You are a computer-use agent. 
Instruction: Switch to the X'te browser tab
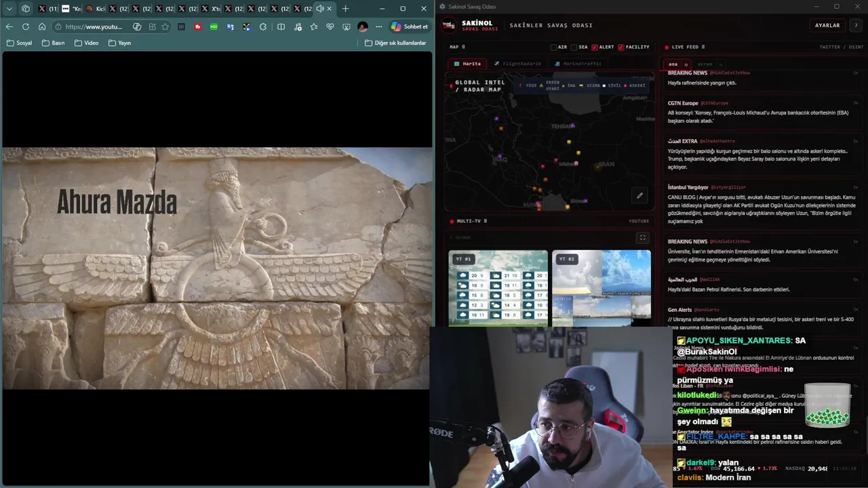[212, 9]
